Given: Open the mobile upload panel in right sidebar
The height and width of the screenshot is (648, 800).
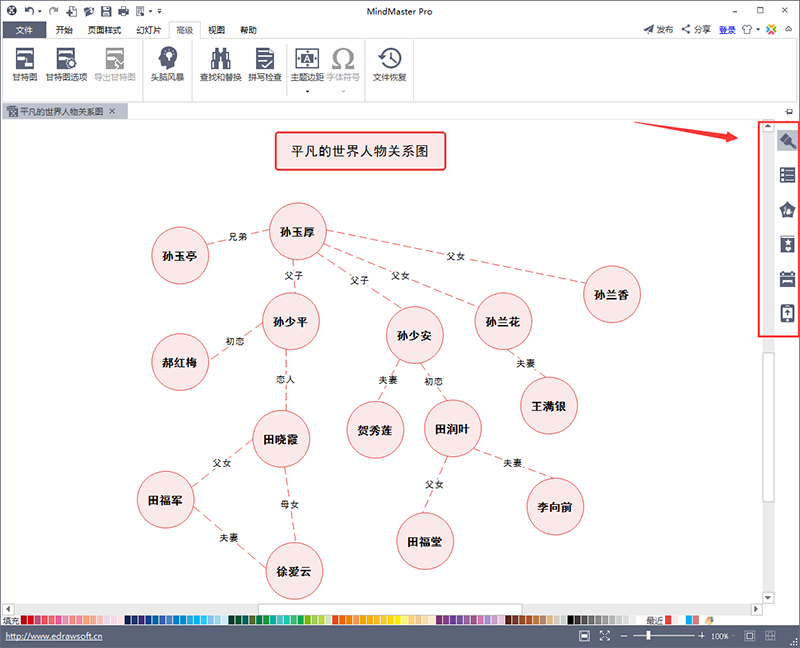Looking at the screenshot, I should tap(787, 313).
